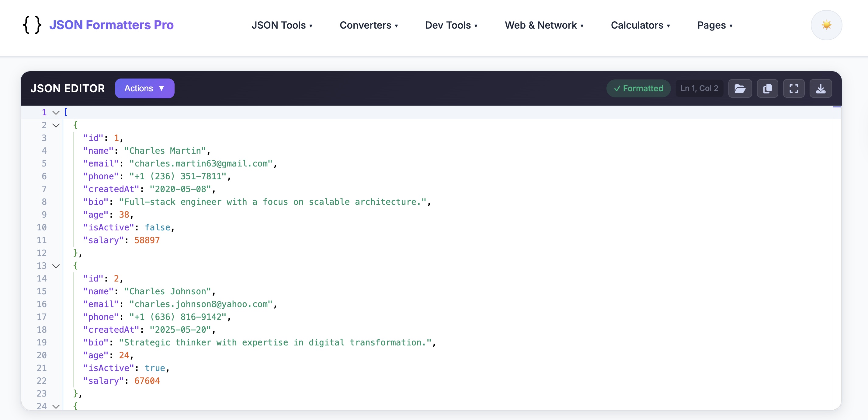Select Charles Martin's email value

coord(201,163)
